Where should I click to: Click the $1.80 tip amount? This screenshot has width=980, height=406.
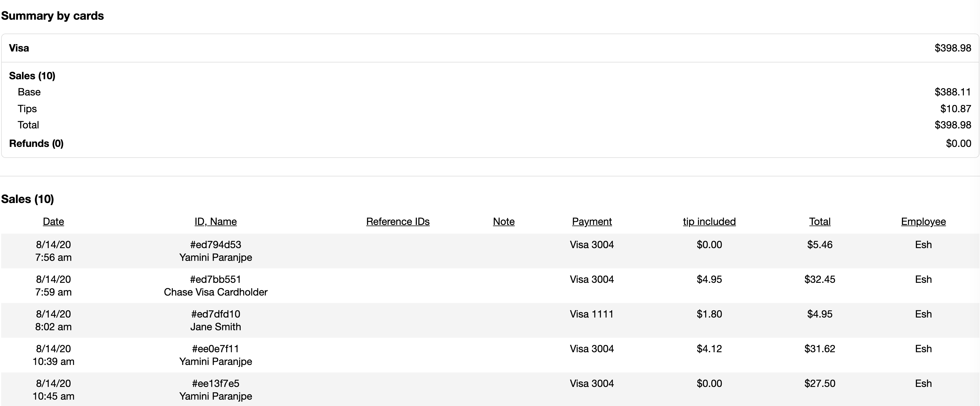tap(709, 314)
